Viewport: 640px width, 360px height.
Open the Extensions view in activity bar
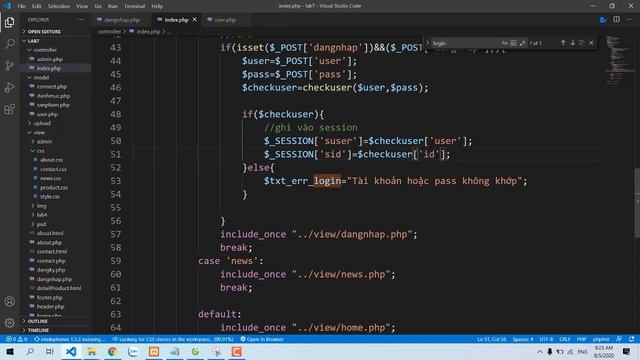pyautogui.click(x=9, y=109)
